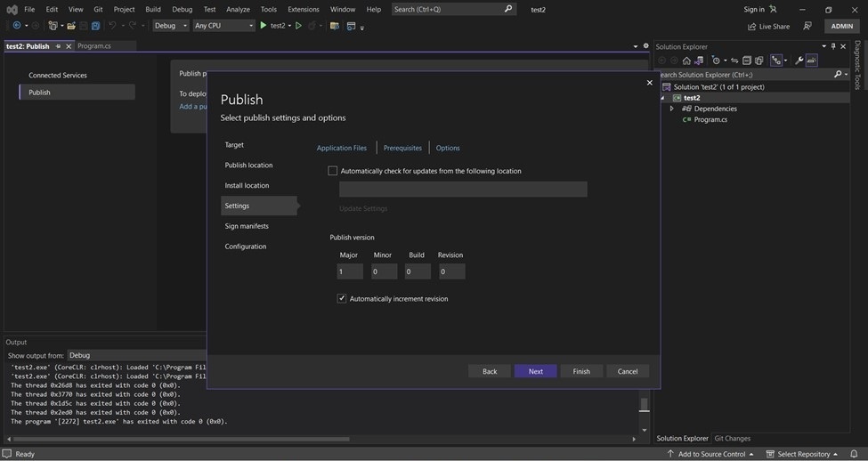Click the Undo arrow in the toolbar
Image resolution: width=868 pixels, height=461 pixels.
(x=112, y=26)
